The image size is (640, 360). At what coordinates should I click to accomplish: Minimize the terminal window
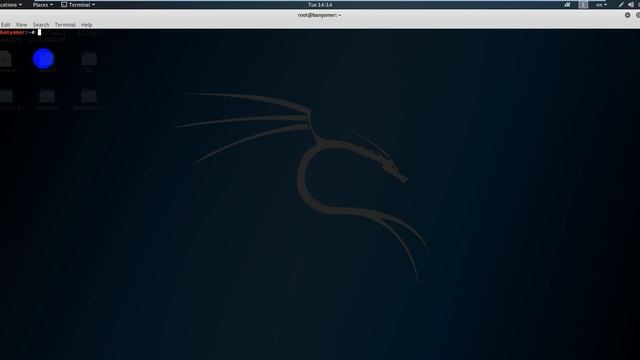pos(627,15)
